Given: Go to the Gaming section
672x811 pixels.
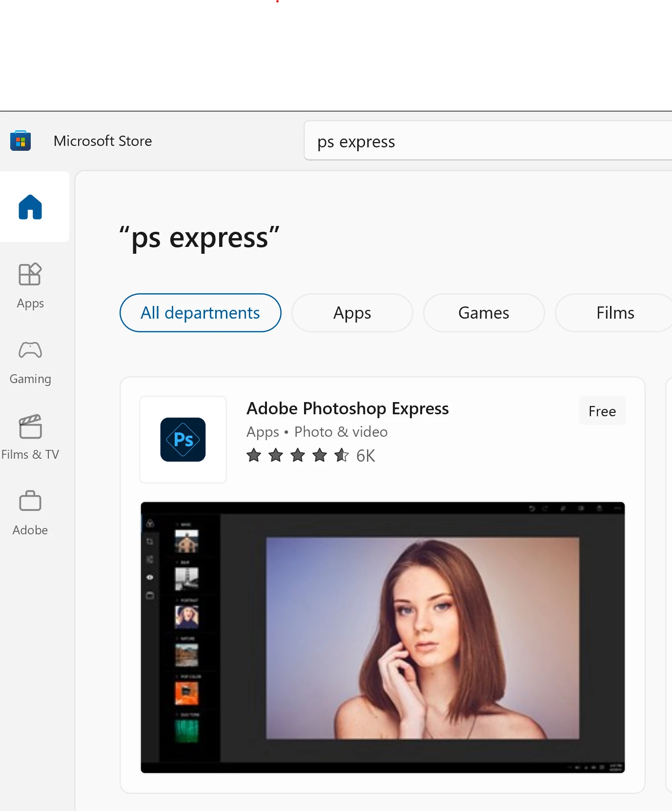Looking at the screenshot, I should pyautogui.click(x=30, y=363).
